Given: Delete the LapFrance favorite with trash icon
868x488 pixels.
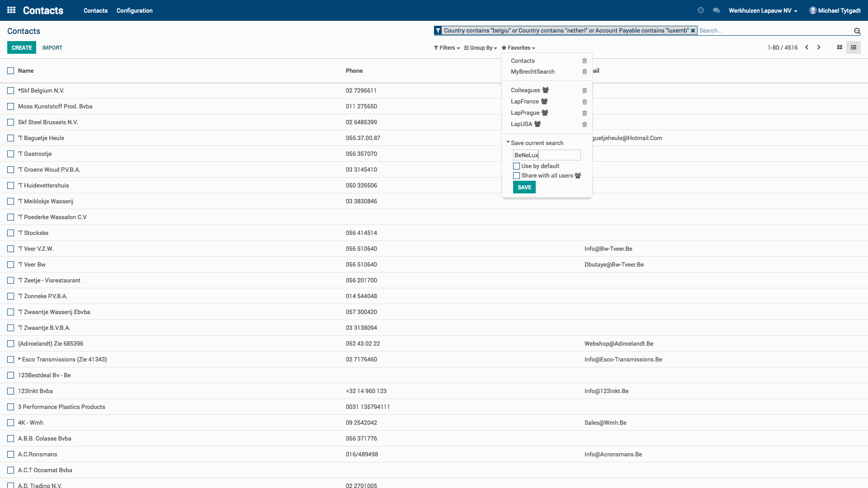Looking at the screenshot, I should 585,102.
